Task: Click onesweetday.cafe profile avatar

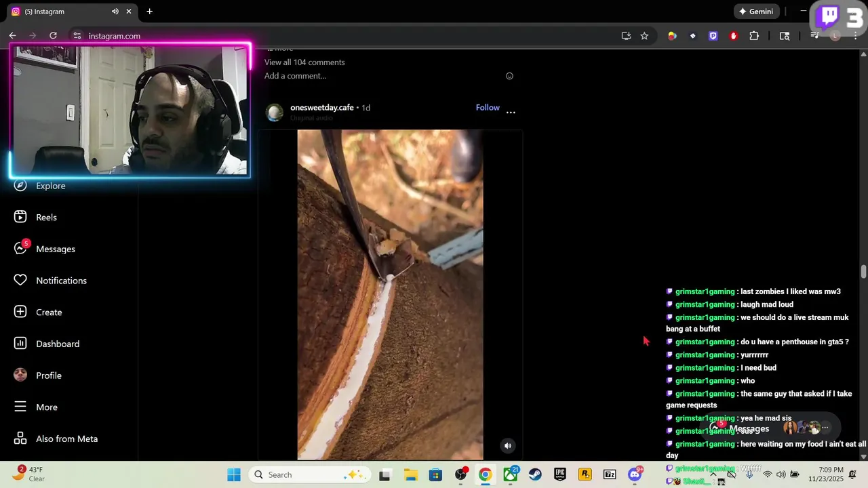Action: click(x=275, y=113)
